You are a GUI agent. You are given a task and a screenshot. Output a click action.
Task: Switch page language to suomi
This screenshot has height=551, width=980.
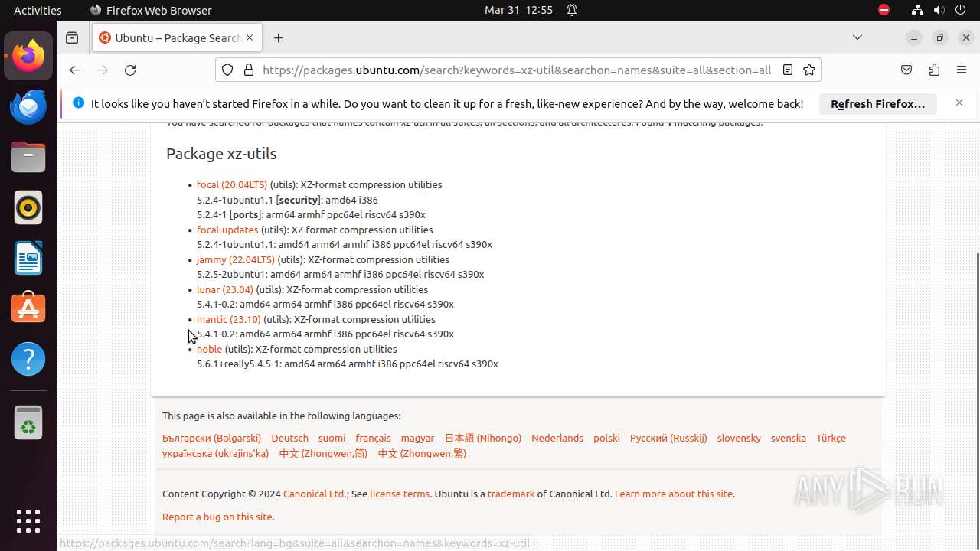(332, 438)
